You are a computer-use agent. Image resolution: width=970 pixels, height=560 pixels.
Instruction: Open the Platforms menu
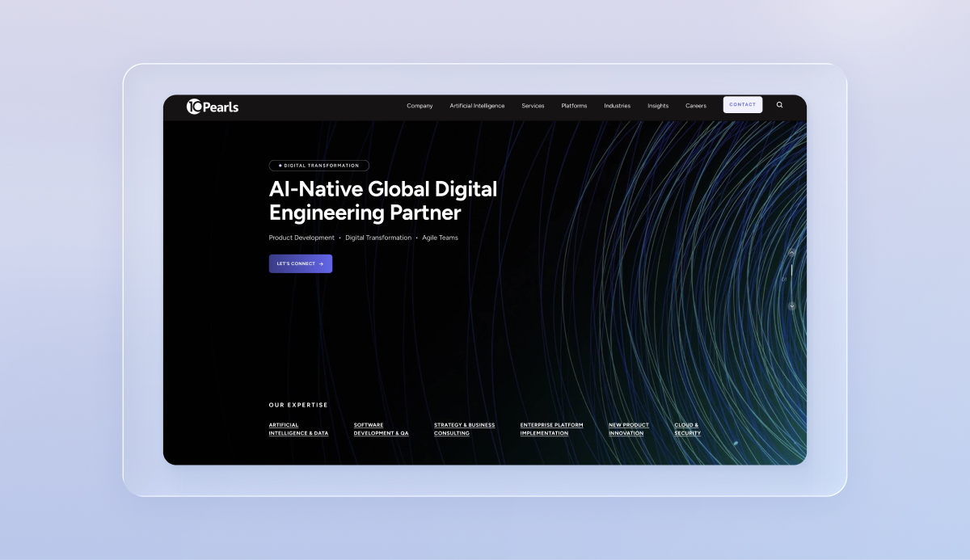pos(574,106)
